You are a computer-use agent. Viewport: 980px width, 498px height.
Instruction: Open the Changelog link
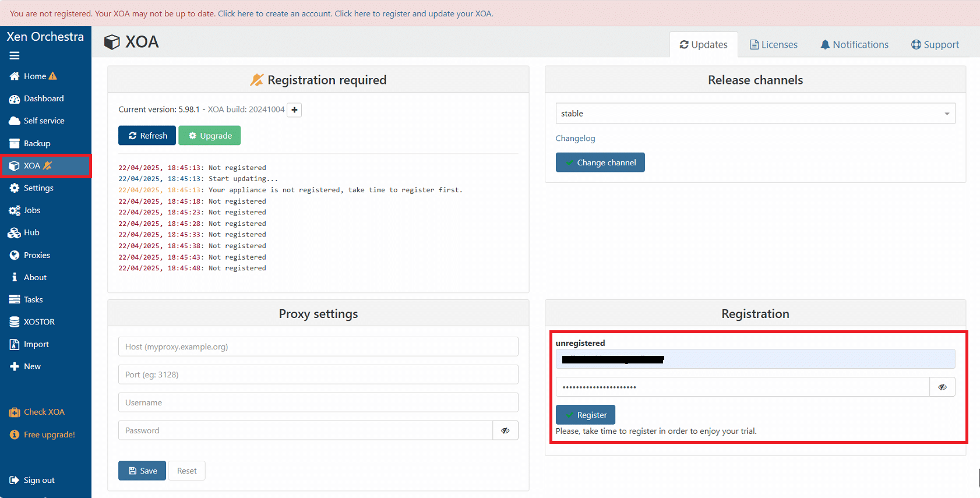tap(575, 139)
